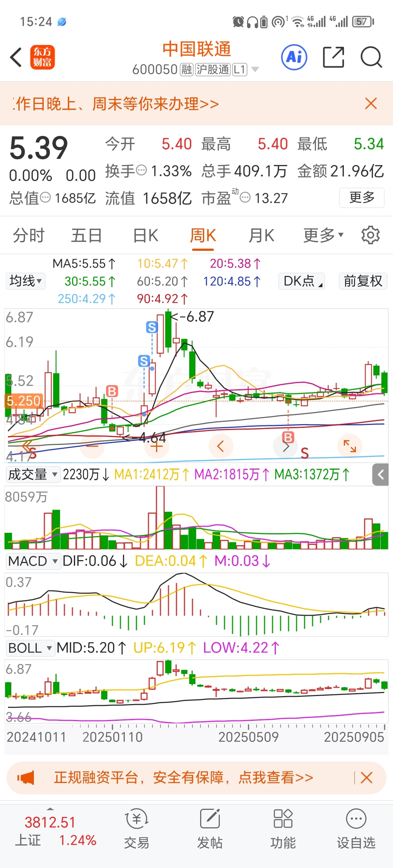
Task: Tap the zoom out minus circle
Action: coord(92,446)
